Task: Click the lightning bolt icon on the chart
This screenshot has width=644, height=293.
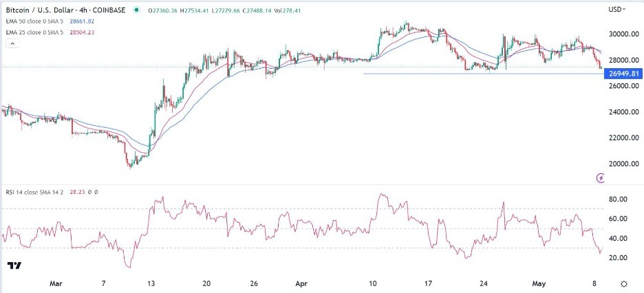Action: pos(602,177)
